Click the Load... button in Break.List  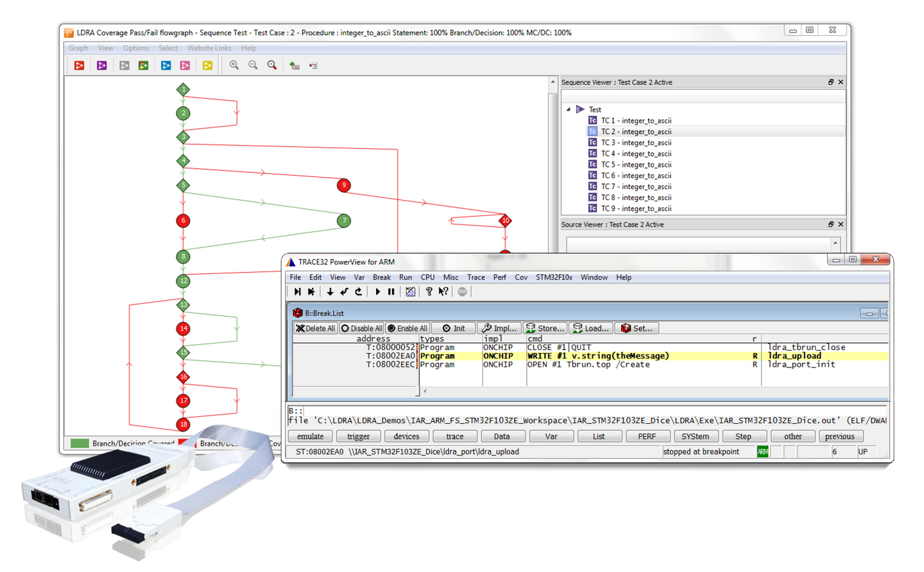[592, 328]
